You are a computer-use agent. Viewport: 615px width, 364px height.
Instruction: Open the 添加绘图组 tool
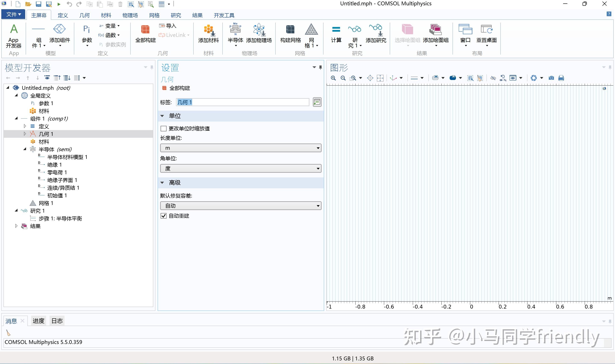click(x=435, y=34)
